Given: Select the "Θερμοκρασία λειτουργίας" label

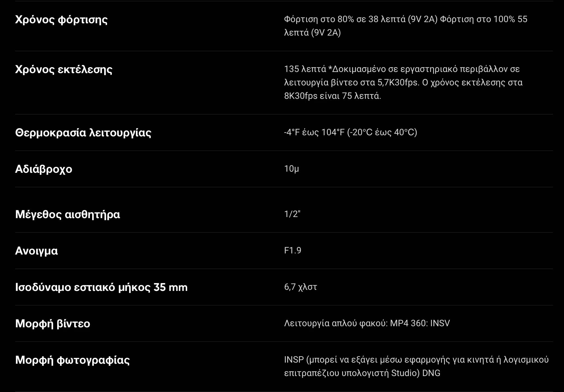Looking at the screenshot, I should pyautogui.click(x=83, y=132).
